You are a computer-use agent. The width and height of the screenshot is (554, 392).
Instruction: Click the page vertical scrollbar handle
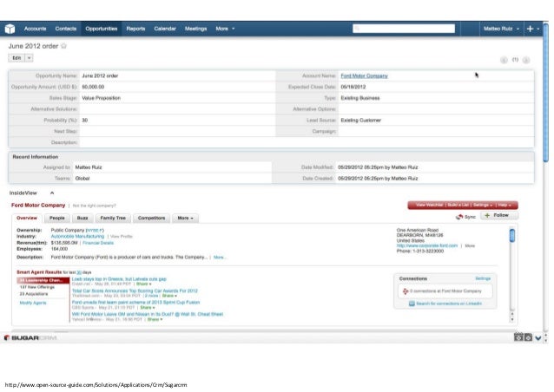[546, 92]
